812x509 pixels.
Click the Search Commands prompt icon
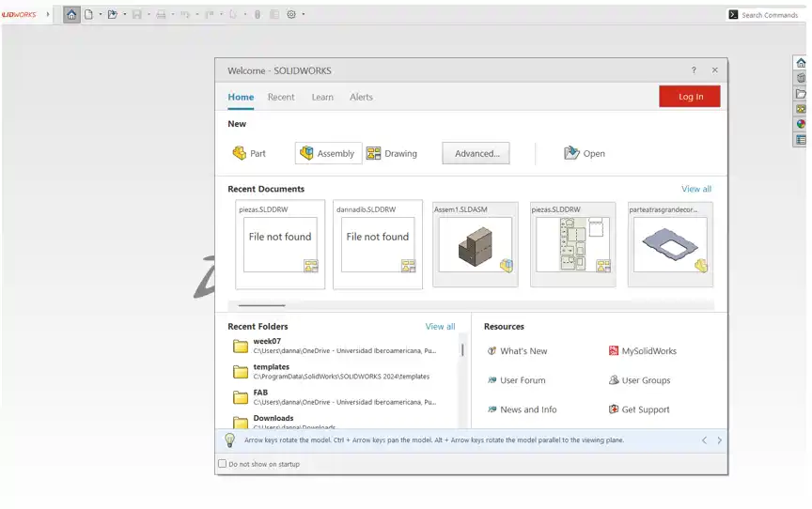tap(733, 14)
